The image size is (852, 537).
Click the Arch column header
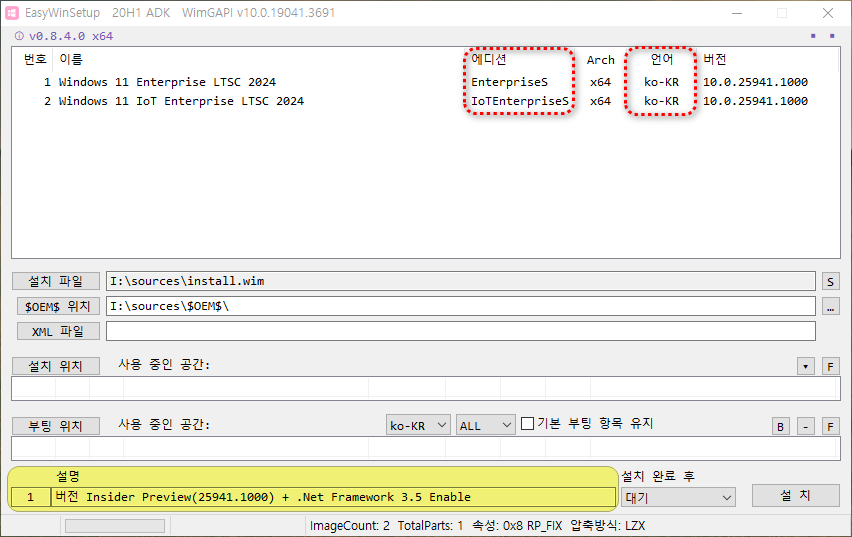point(600,60)
